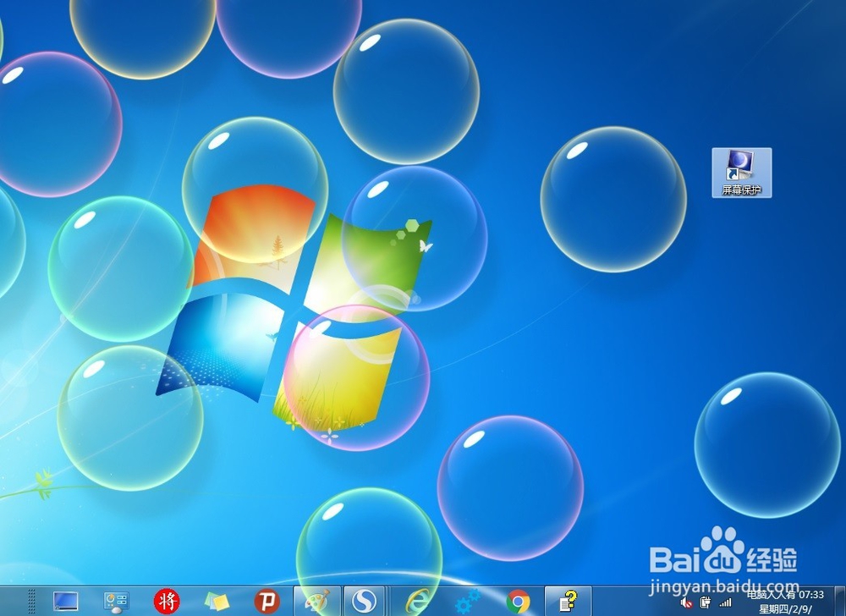Open the Sticky Notes taskbar icon
The width and height of the screenshot is (846, 616).
pyautogui.click(x=217, y=602)
